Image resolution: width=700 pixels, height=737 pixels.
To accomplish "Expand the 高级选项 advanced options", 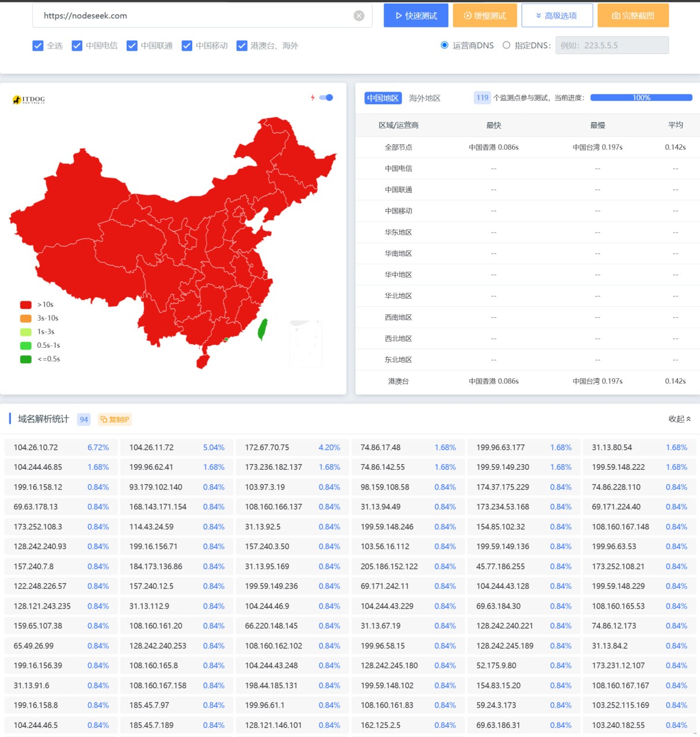I will point(557,16).
